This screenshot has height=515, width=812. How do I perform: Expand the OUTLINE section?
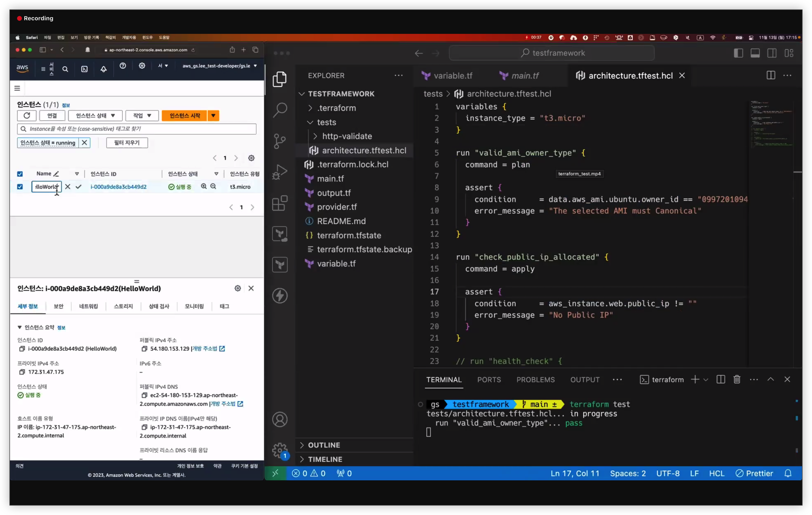(324, 445)
